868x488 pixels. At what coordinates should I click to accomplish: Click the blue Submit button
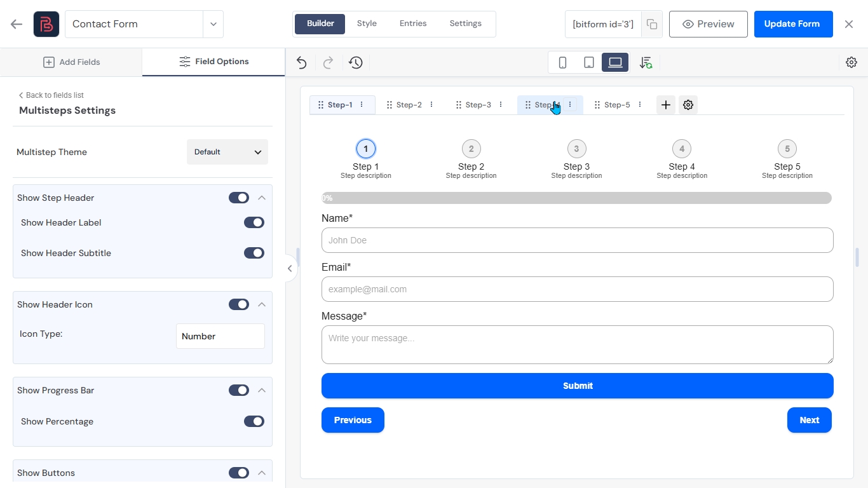[x=578, y=386]
